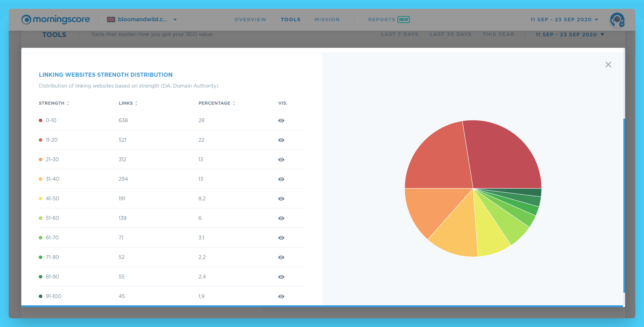This screenshot has height=327, width=644.
Task: Sort table by Percentage column arrows
Action: (234, 103)
